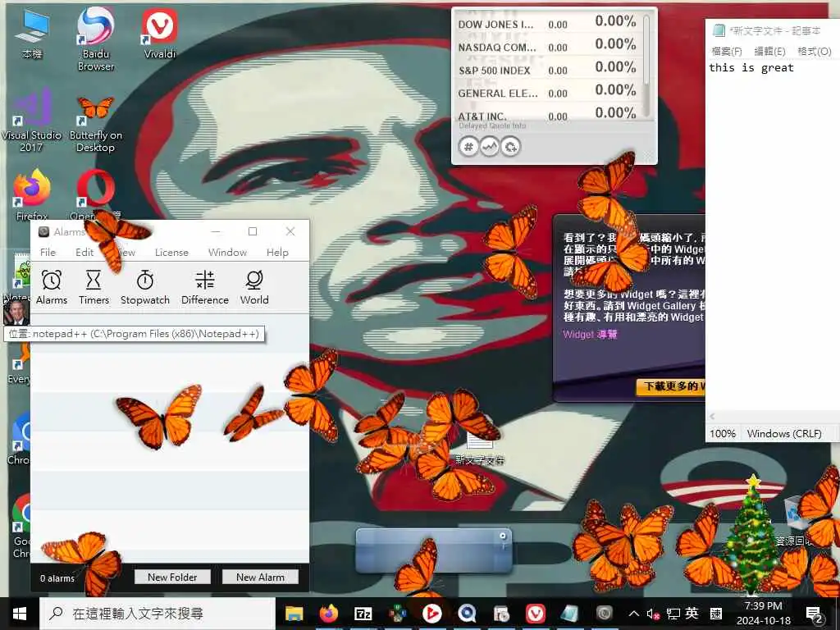Click the 下載更多的 orange button
This screenshot has height=630, width=840.
click(x=671, y=386)
